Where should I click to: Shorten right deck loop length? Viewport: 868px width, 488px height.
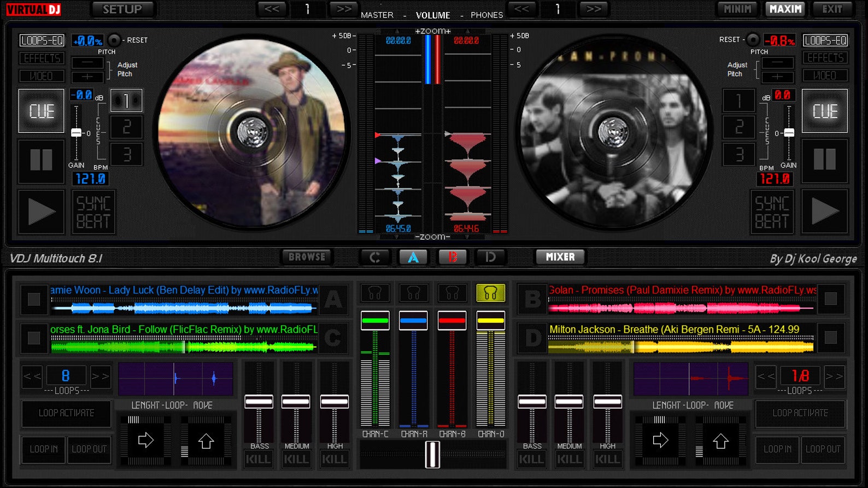tap(766, 376)
